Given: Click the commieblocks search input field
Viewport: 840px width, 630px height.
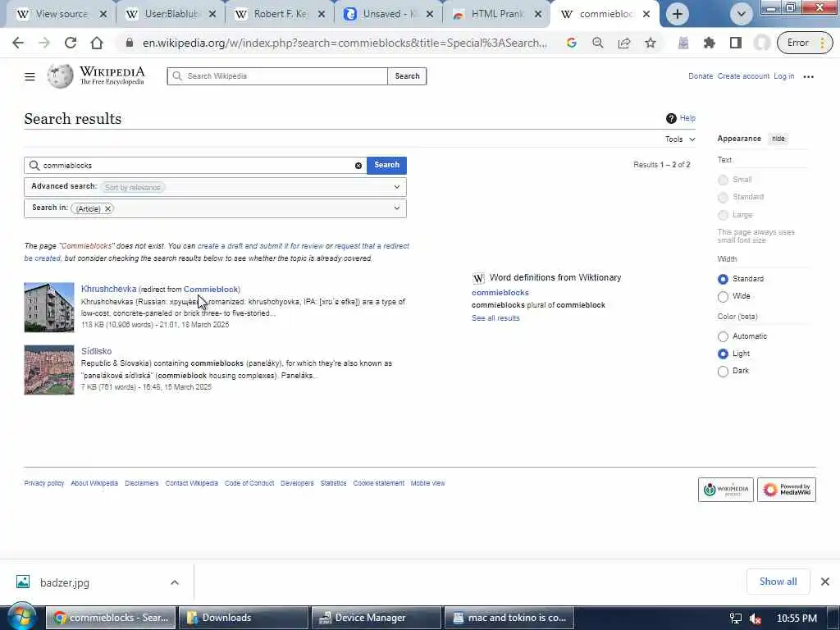Looking at the screenshot, I should (x=195, y=166).
